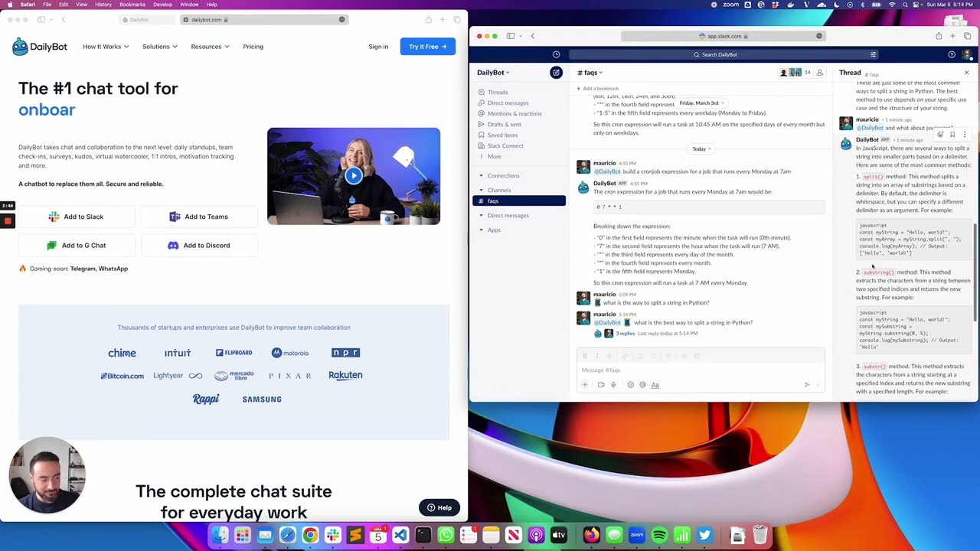Open the Bookmarks menu in menu bar
Viewport: 980px width, 551px height.
(x=132, y=5)
